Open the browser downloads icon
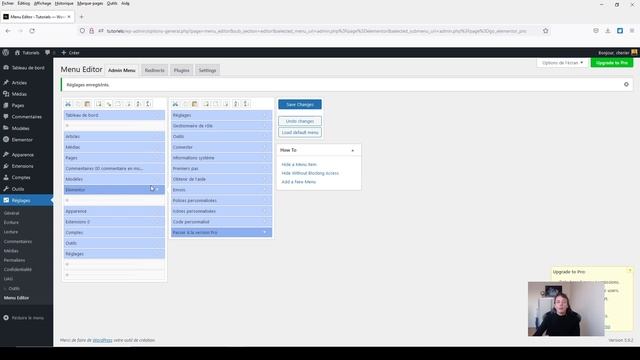The width and height of the screenshot is (640, 360). click(x=608, y=31)
